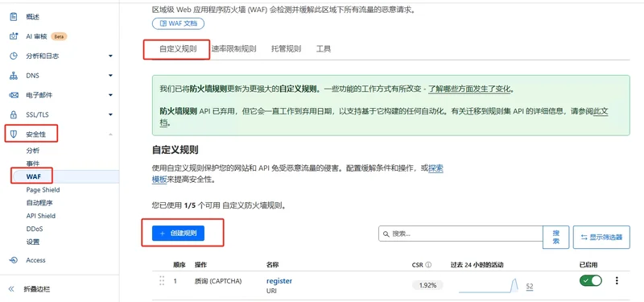Expand the 分析和日志 dropdown arrow
This screenshot has height=302, width=644.
tap(110, 56)
